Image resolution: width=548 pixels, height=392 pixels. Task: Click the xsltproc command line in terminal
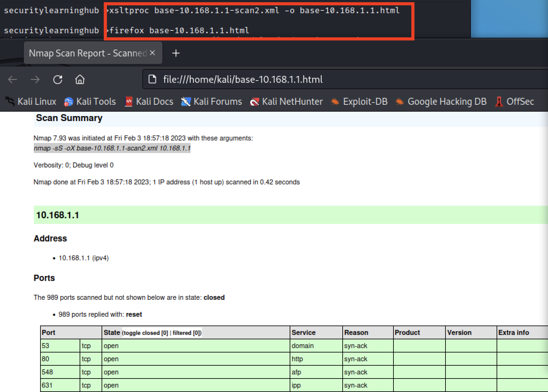254,10
